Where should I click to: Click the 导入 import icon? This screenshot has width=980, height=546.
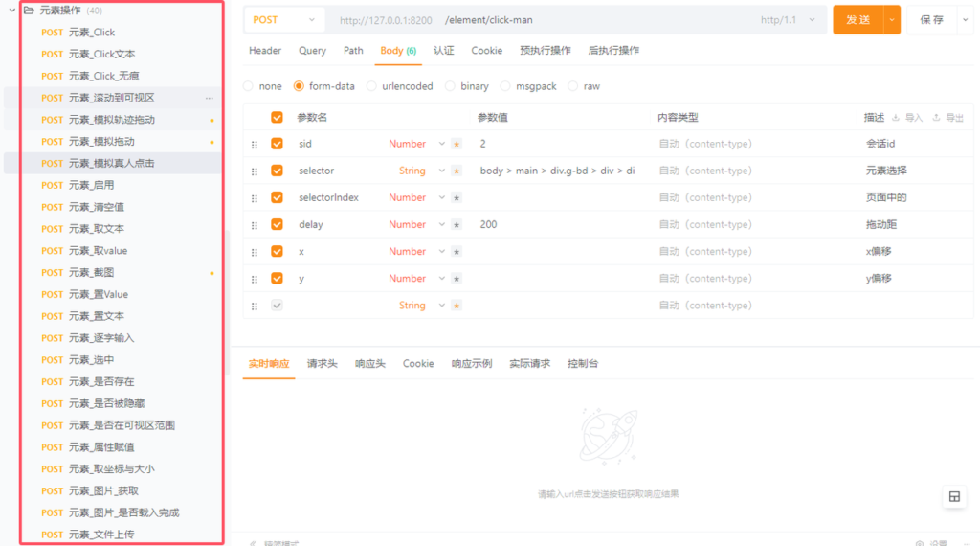click(x=896, y=118)
